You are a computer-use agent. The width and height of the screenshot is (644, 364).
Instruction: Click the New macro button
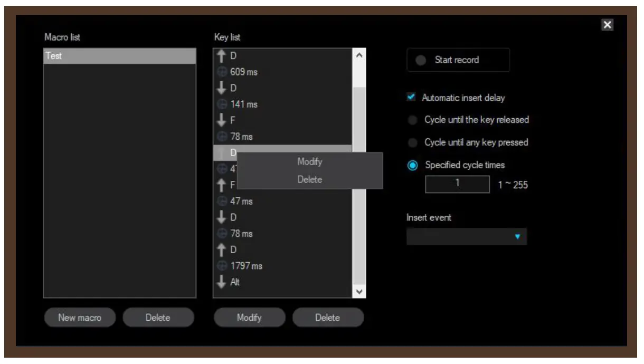[80, 318]
